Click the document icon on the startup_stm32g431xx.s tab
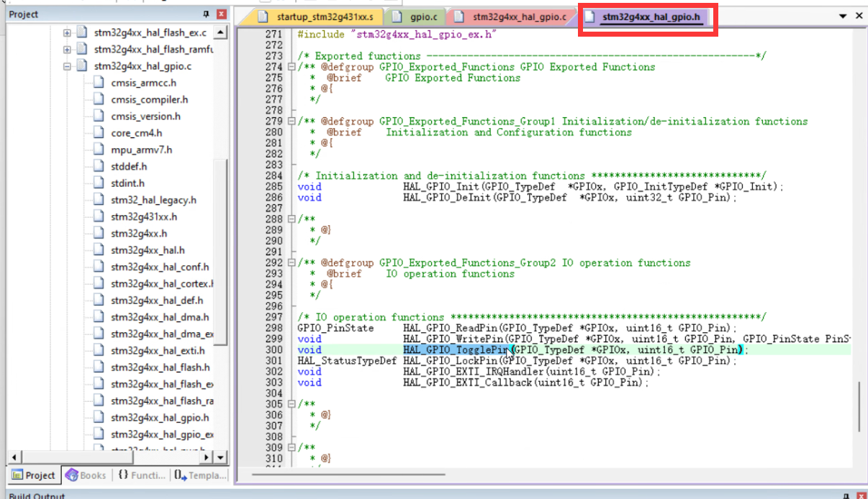Image resolution: width=868 pixels, height=499 pixels. click(263, 17)
